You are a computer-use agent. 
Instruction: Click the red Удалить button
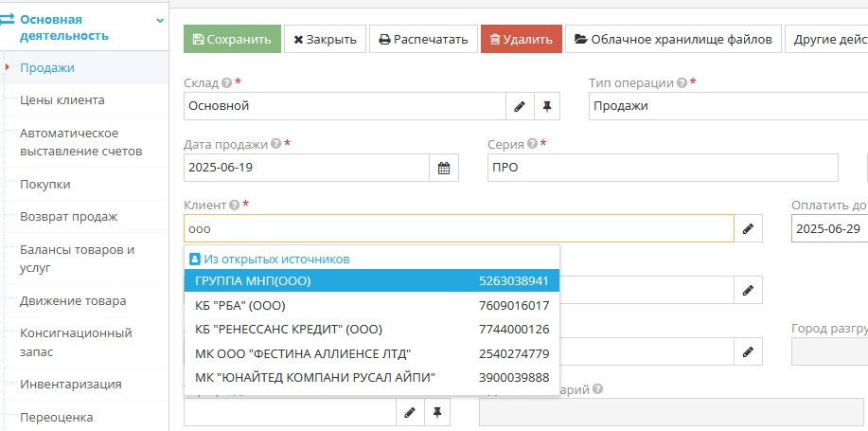tap(521, 39)
